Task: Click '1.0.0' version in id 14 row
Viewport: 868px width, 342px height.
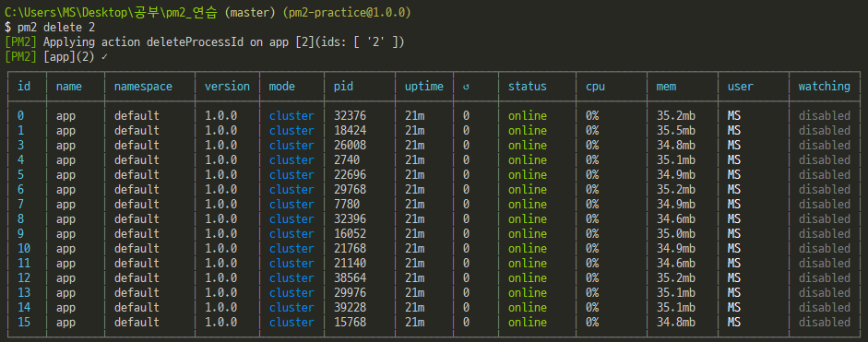Action: click(220, 307)
